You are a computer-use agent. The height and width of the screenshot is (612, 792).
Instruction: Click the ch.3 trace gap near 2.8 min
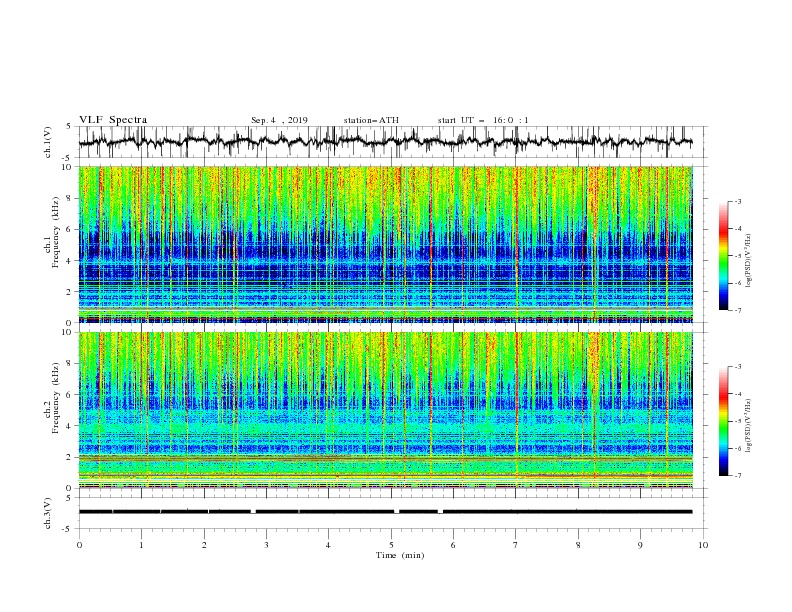(x=253, y=512)
